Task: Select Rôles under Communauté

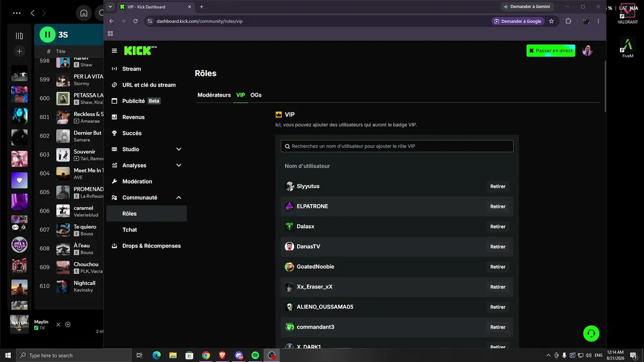Action: 146,214
